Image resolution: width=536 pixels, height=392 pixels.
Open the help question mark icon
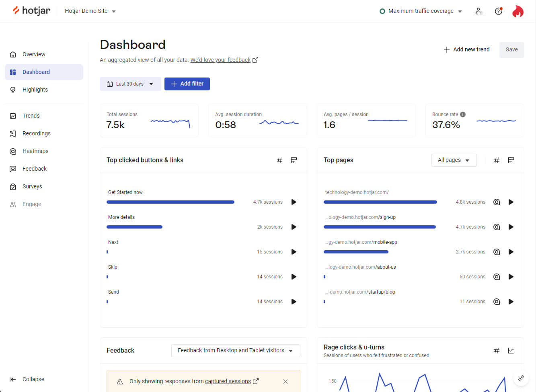(x=499, y=11)
